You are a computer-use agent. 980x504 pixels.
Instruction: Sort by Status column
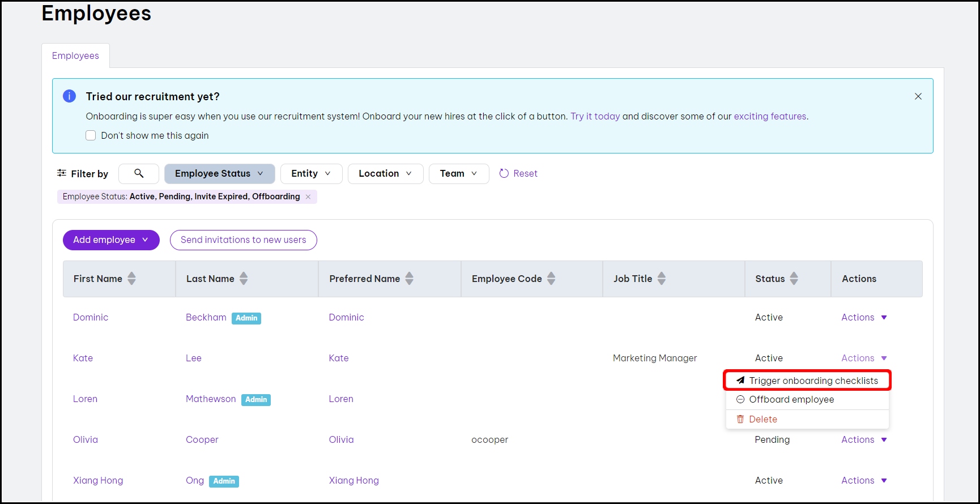pyautogui.click(x=794, y=279)
